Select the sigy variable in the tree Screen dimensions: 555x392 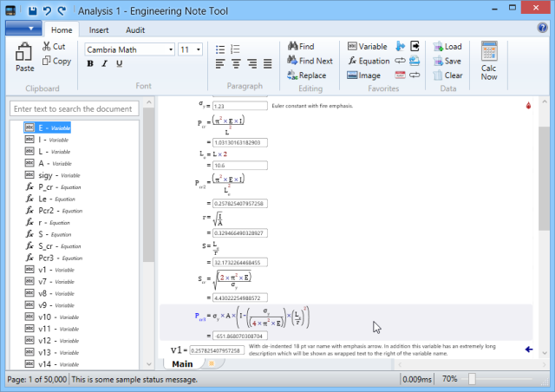tap(52, 175)
